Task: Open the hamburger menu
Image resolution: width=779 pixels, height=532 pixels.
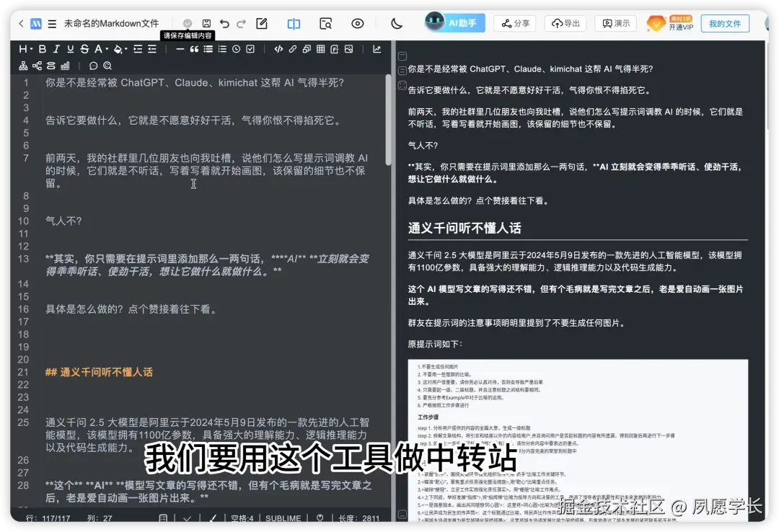Action: click(x=52, y=22)
